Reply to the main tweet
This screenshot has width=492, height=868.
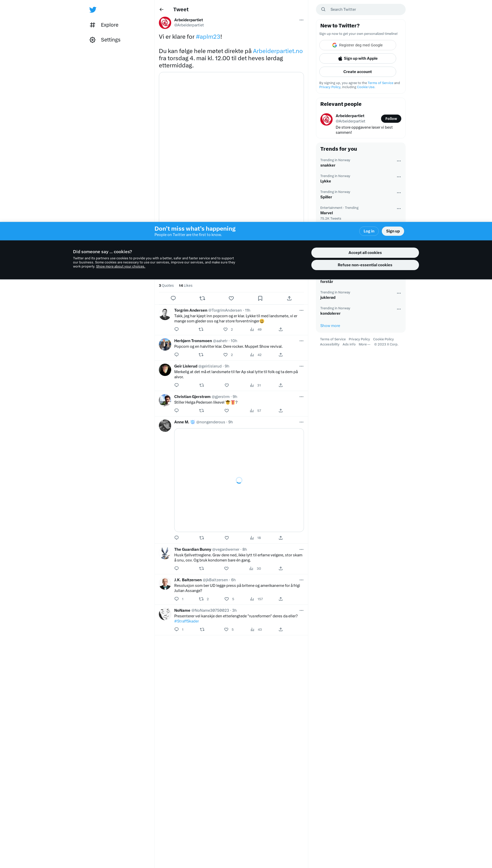[173, 298]
